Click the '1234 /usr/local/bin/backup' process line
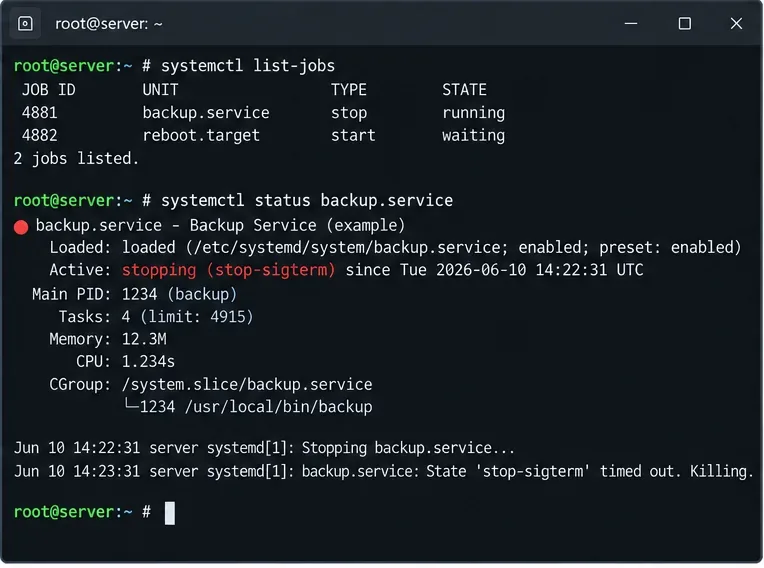This screenshot has height=568, width=764. pyautogui.click(x=248, y=407)
